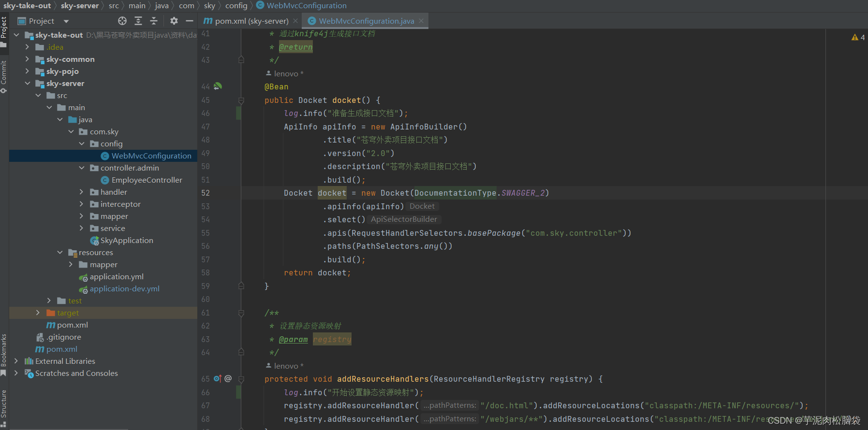Screen dimensions: 868x430
Task: Click line number 52 in gutter
Action: 206,193
